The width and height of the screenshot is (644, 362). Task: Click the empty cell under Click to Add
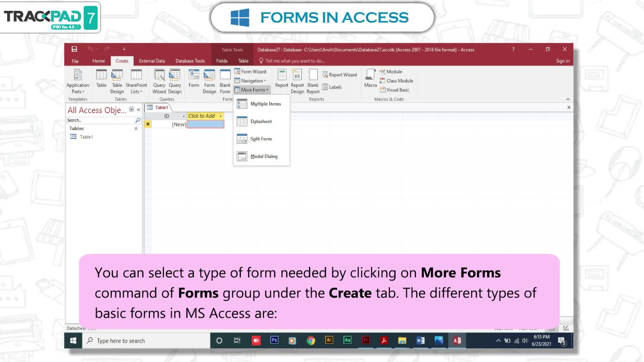pyautogui.click(x=206, y=124)
